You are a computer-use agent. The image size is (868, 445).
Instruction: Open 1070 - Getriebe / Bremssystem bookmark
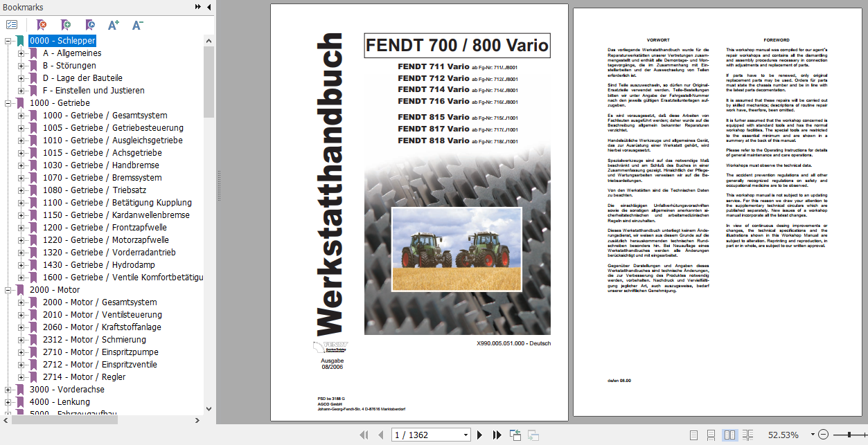click(102, 178)
